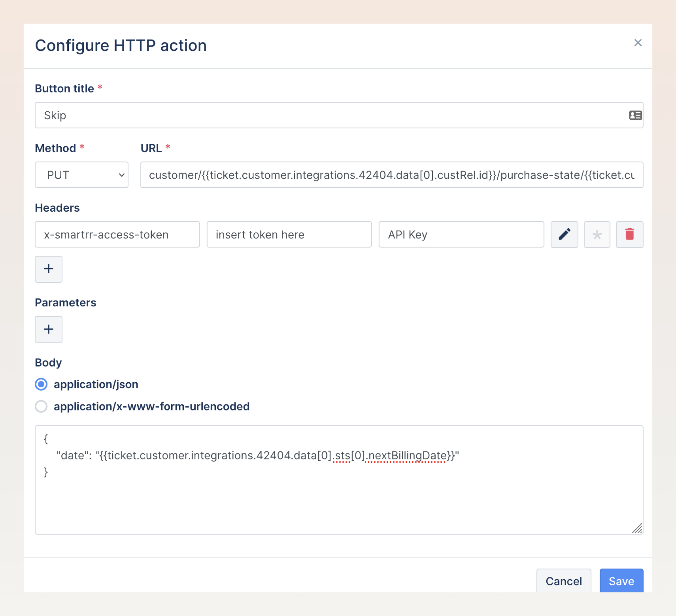Click the nextBillingDate text in the body
This screenshot has height=616, width=676.
pos(408,456)
